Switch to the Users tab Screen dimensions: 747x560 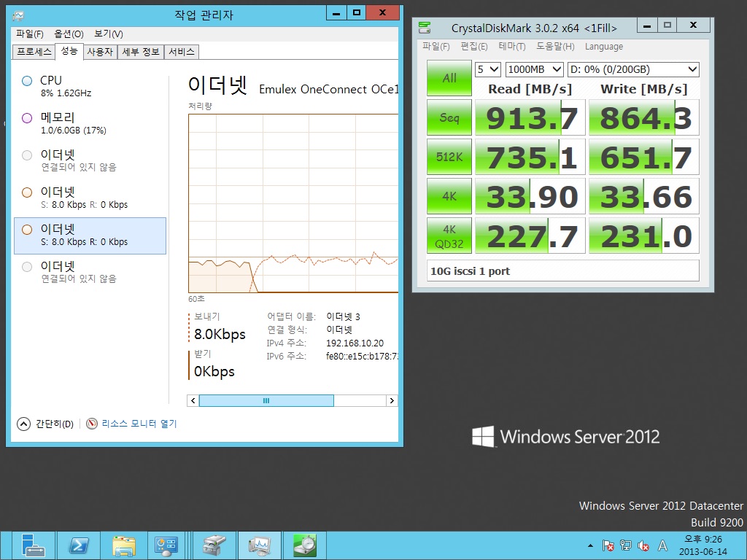(x=100, y=52)
